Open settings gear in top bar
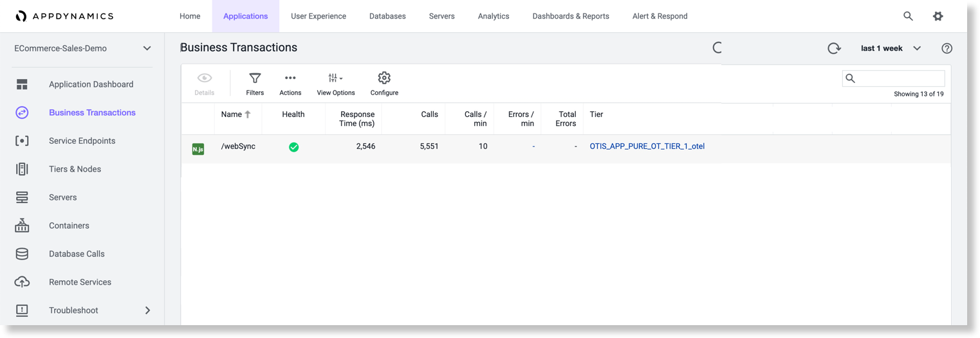This screenshot has width=980, height=338. 938,16
